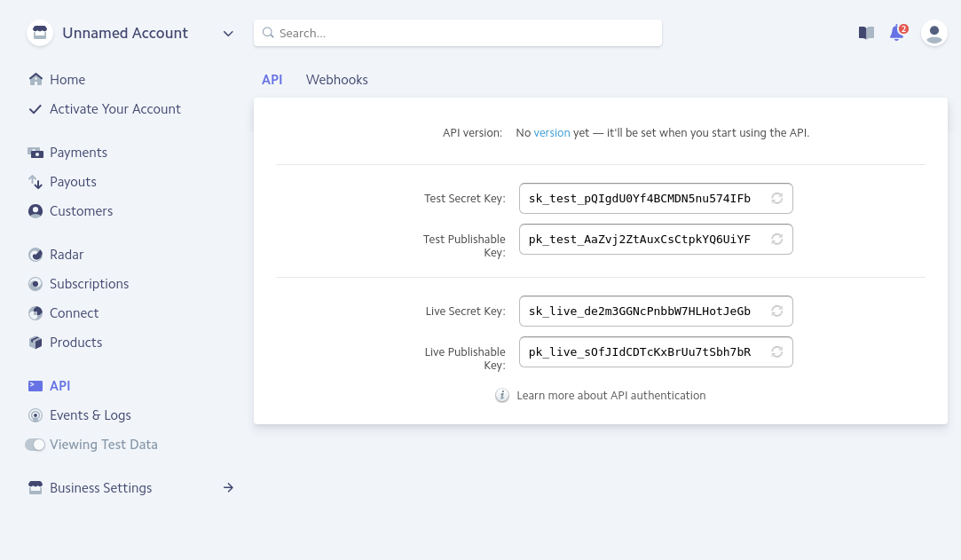Open the user profile avatar
The image size is (961, 560).
[x=933, y=33]
